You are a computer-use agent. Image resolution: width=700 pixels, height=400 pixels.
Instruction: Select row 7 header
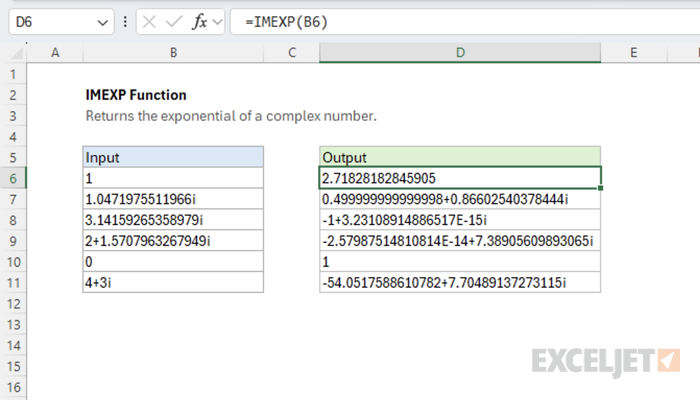(13, 200)
